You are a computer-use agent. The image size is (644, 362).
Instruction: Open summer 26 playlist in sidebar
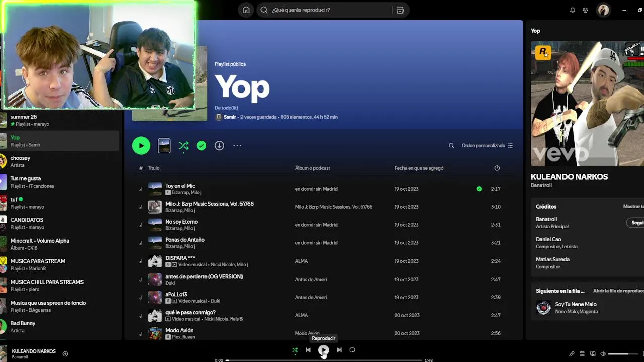click(x=60, y=120)
